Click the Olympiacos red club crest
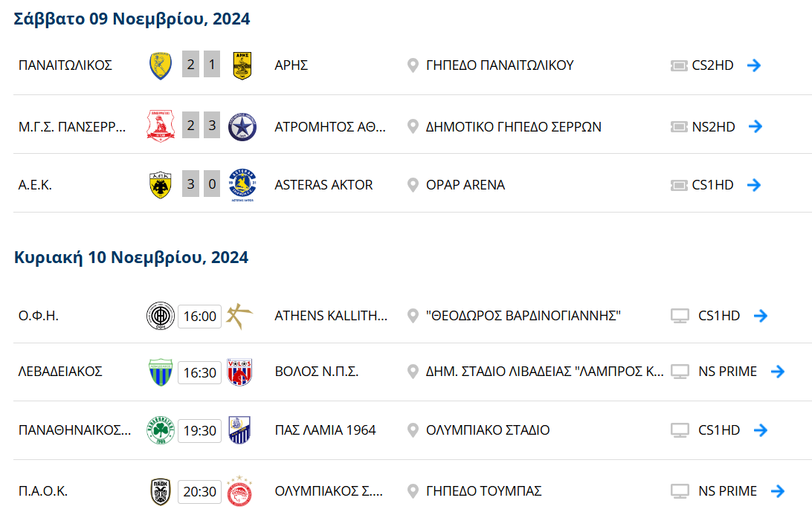Screen dimensions: 812x515 239,490
